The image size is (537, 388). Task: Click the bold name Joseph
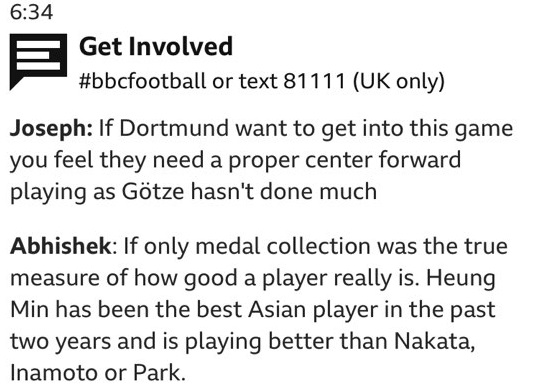(x=51, y=129)
